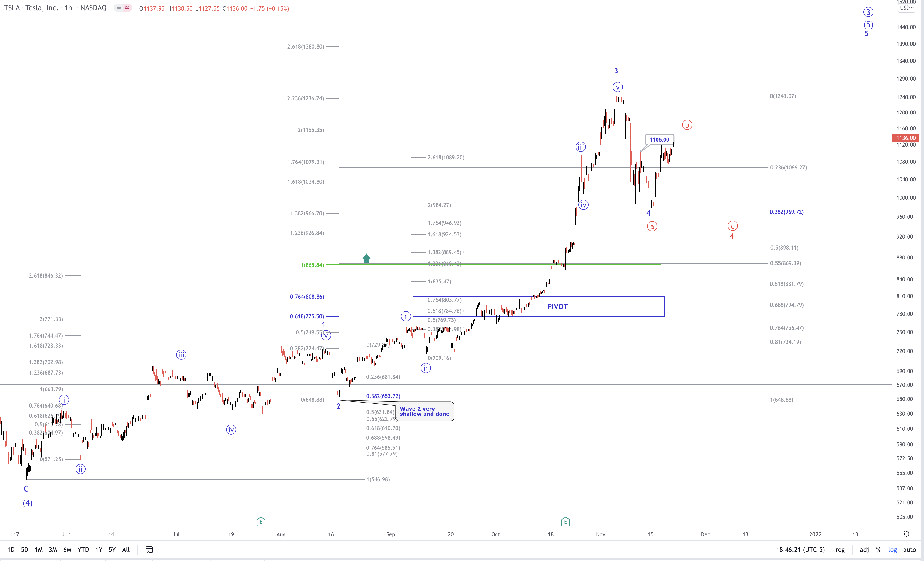Select Fibonacci label 2.618(846.32)
The width and height of the screenshot is (924, 561).
[x=46, y=275]
